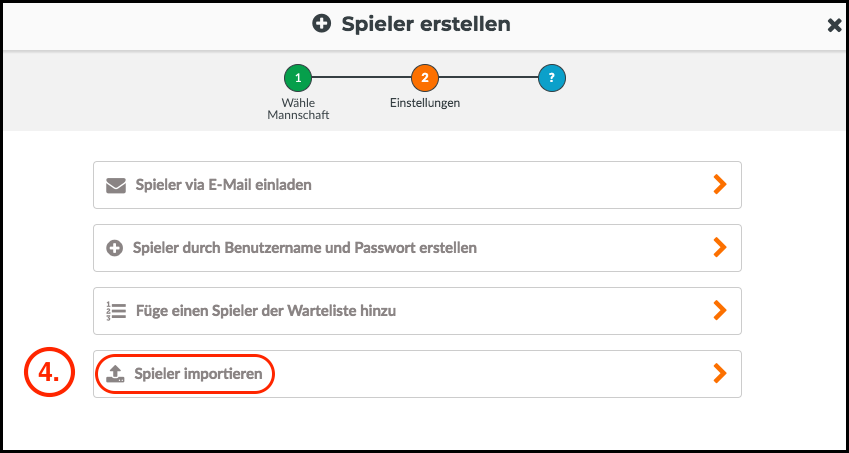The width and height of the screenshot is (849, 453).
Task: Click the numbered list icon for Warteliste
Action: click(x=115, y=311)
